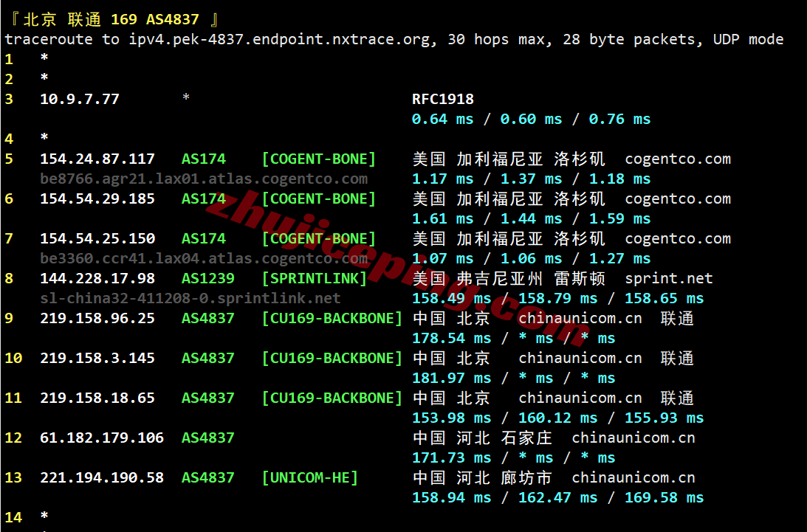Click the IP address 10.9.7.77
The height and width of the screenshot is (532, 807).
80,100
